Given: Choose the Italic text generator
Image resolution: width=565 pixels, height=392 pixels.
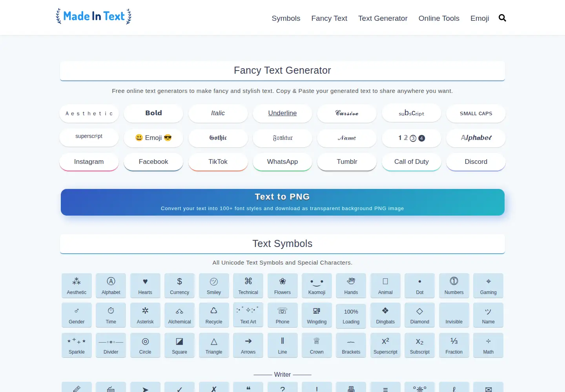Looking at the screenshot, I should click(x=218, y=113).
